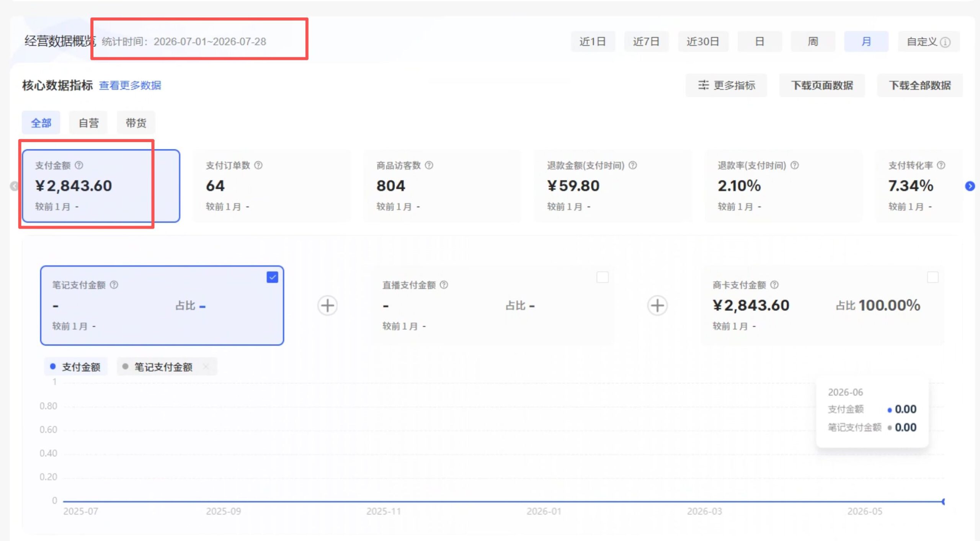Select the 商品访客数 metric card

click(443, 186)
